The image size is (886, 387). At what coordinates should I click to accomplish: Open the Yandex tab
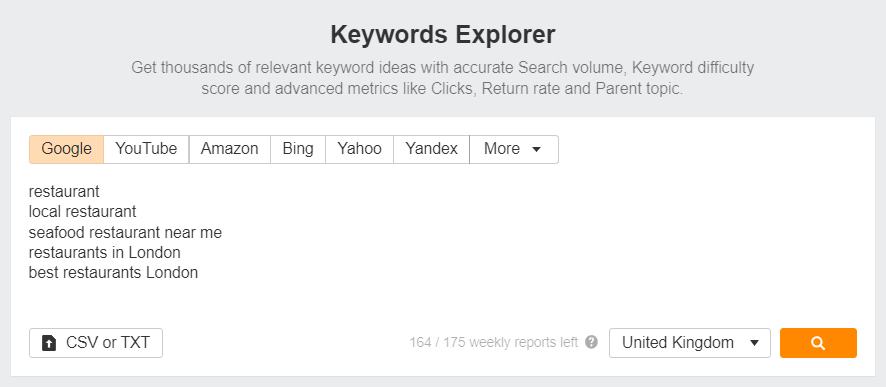(432, 149)
